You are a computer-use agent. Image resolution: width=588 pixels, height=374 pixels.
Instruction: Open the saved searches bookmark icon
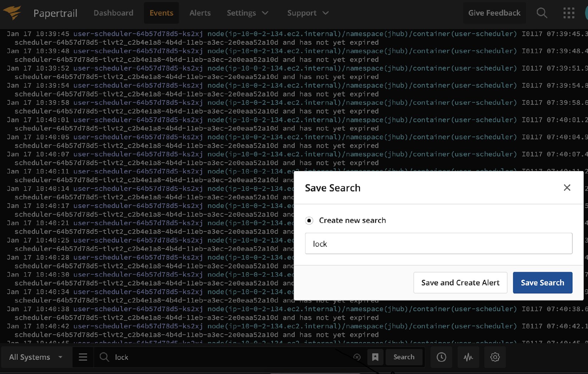coord(376,357)
